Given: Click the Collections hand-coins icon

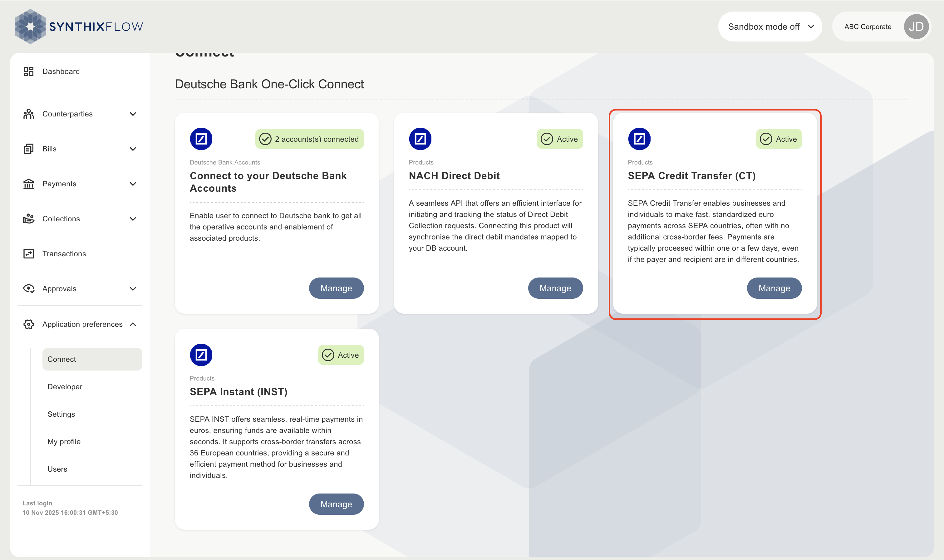Looking at the screenshot, I should tap(29, 219).
